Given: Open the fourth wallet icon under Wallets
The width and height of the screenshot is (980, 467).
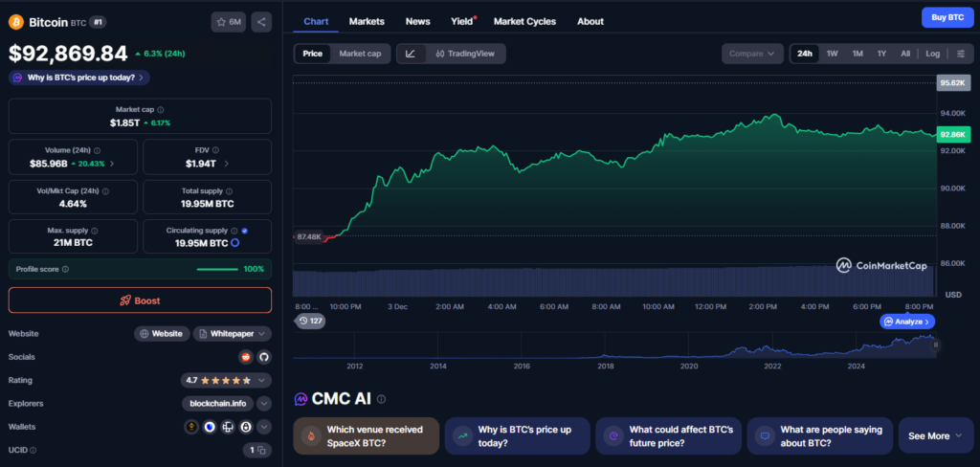Looking at the screenshot, I should click(246, 427).
